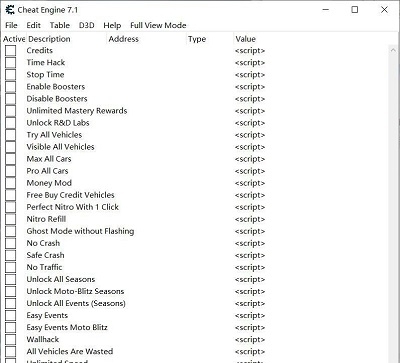This screenshot has width=400, height=363.
Task: Click the script value of Nitro Refill
Action: pos(250,219)
